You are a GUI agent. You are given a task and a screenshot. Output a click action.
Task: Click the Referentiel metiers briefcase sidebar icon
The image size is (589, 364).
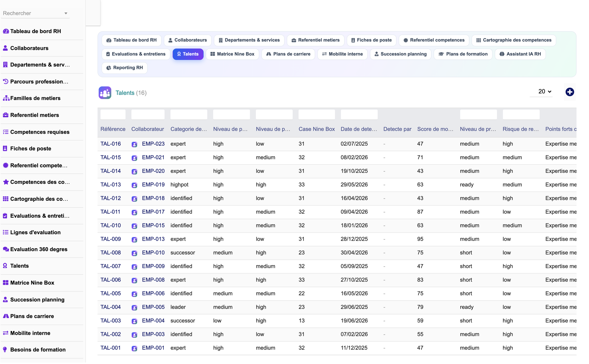[5, 115]
